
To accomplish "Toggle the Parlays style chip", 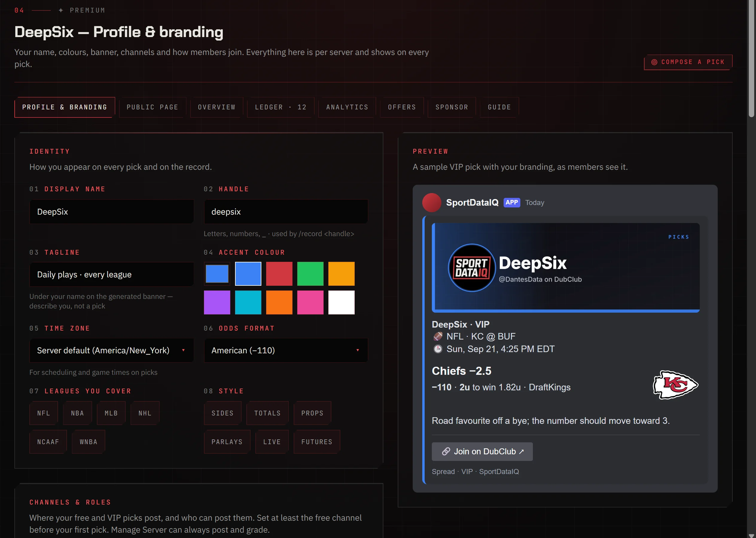I will click(227, 442).
